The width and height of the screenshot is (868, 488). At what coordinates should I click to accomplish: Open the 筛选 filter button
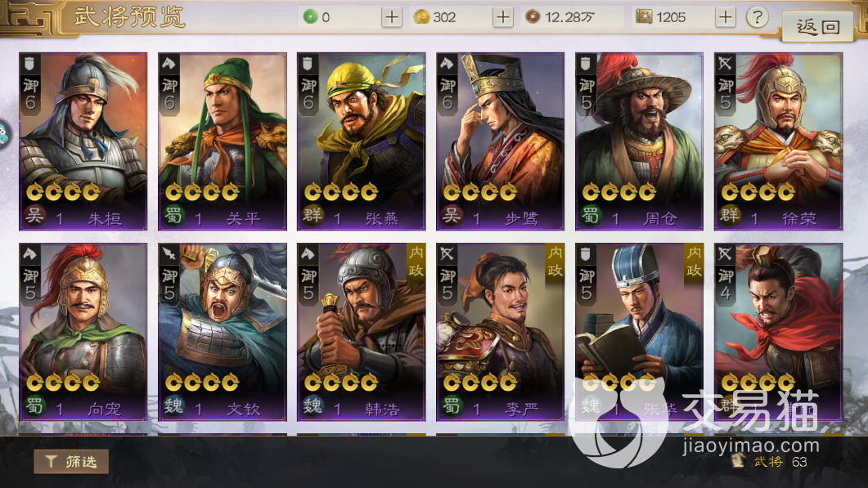coord(71,462)
